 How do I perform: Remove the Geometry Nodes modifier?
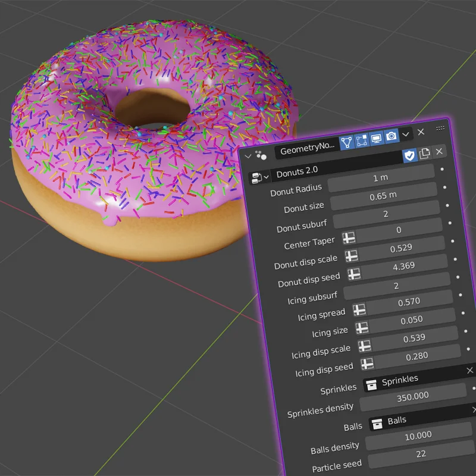pyautogui.click(x=421, y=132)
